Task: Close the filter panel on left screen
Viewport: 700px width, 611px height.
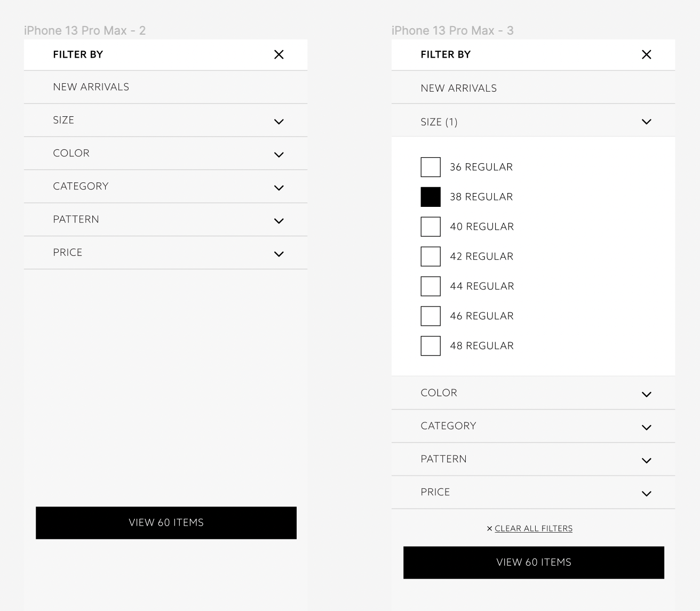Action: coord(279,54)
